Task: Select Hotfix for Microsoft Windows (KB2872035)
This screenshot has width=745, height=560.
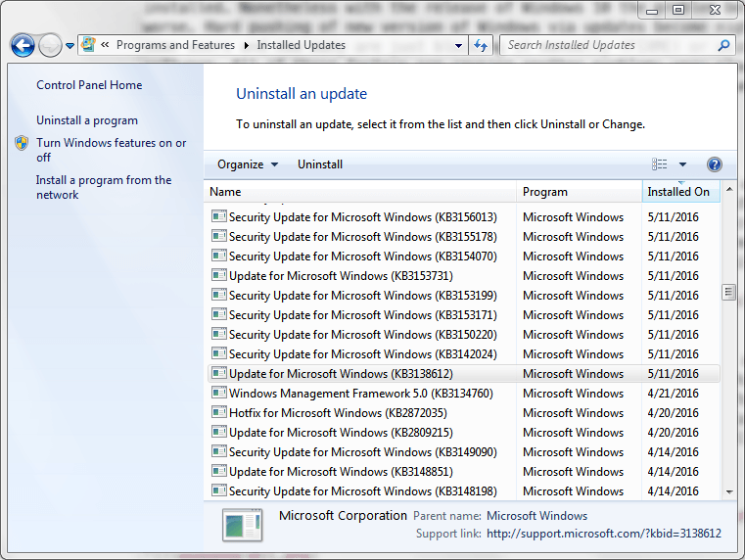Action: 464,413
